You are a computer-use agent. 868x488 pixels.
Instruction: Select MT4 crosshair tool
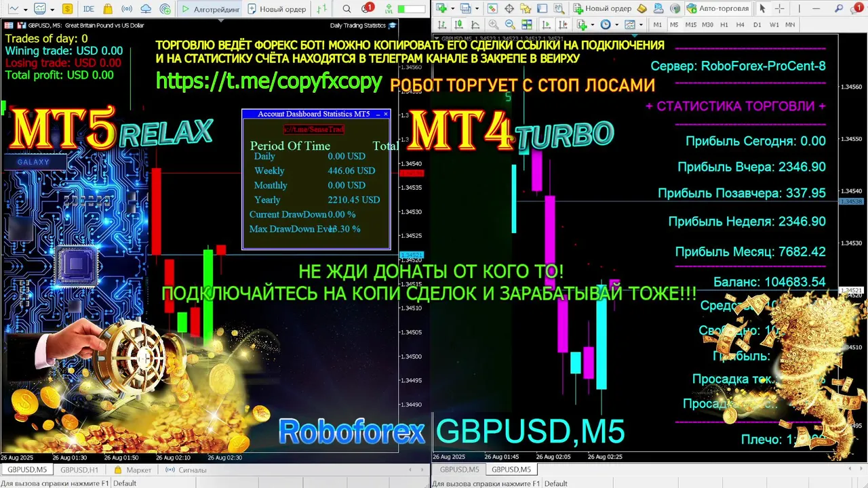pyautogui.click(x=780, y=8)
